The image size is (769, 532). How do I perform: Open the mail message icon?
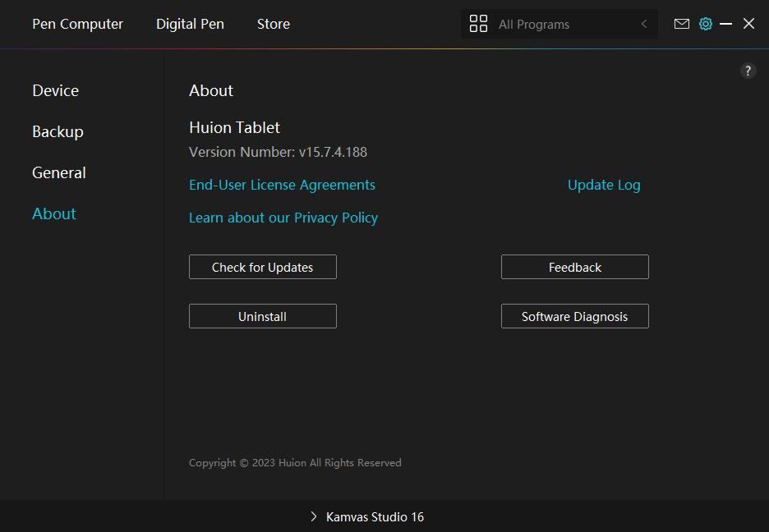[x=682, y=24]
